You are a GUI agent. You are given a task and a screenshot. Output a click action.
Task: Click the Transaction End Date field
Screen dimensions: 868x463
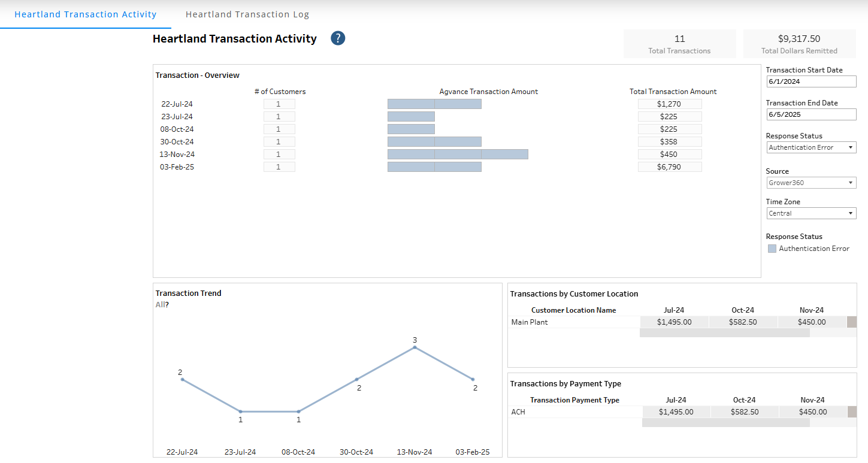(812, 114)
